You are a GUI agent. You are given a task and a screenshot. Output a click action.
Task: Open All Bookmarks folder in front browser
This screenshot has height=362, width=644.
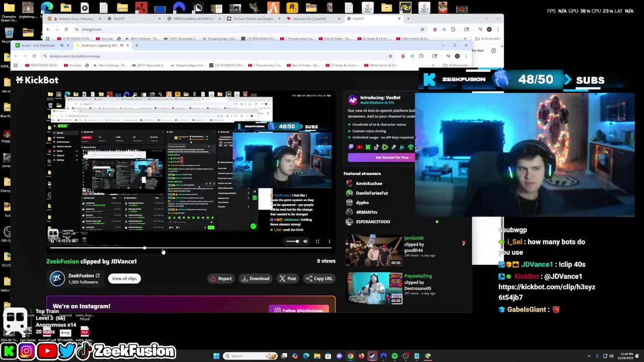click(455, 65)
